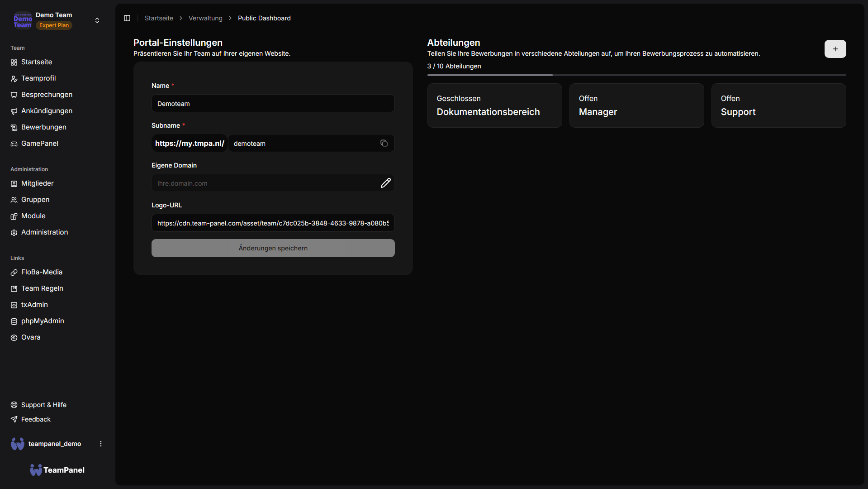Copy the subname URL with copy icon
868x489 pixels.
(x=384, y=143)
